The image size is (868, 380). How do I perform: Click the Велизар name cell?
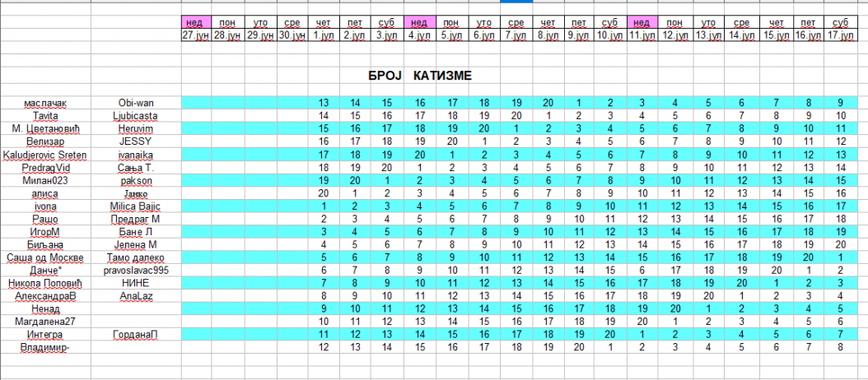click(x=45, y=141)
